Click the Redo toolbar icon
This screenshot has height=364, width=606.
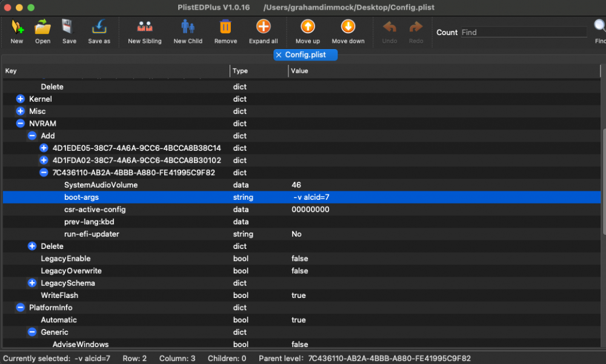coord(416,27)
